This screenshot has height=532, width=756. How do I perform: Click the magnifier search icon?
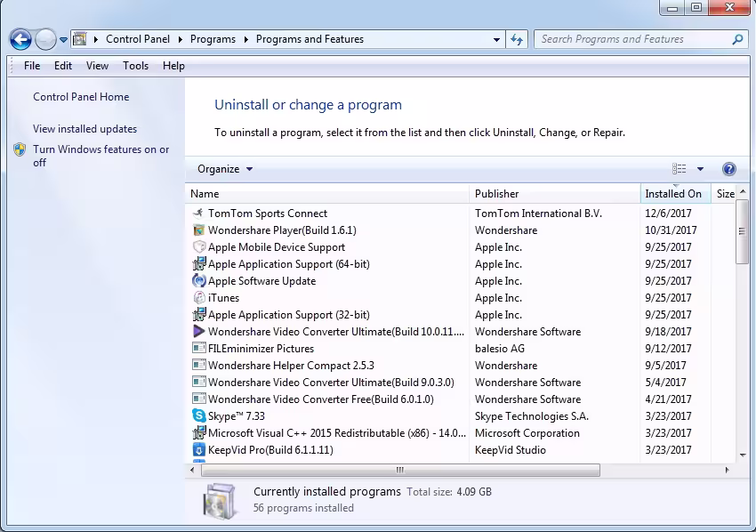(737, 39)
